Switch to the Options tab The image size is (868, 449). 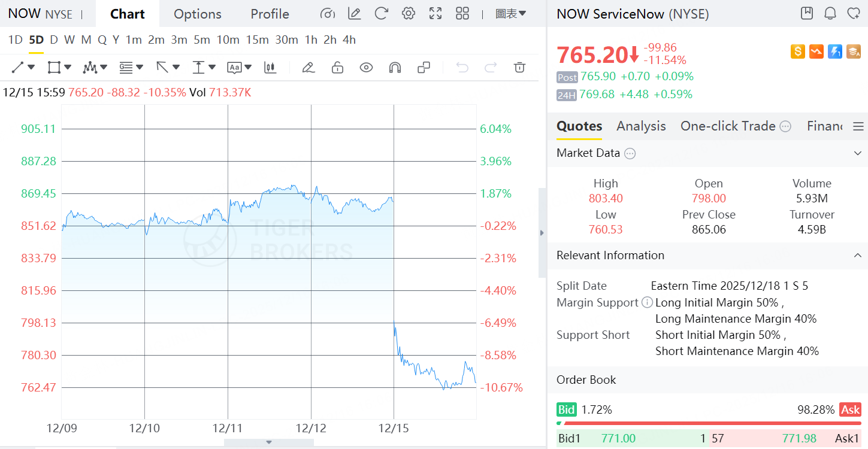point(198,14)
